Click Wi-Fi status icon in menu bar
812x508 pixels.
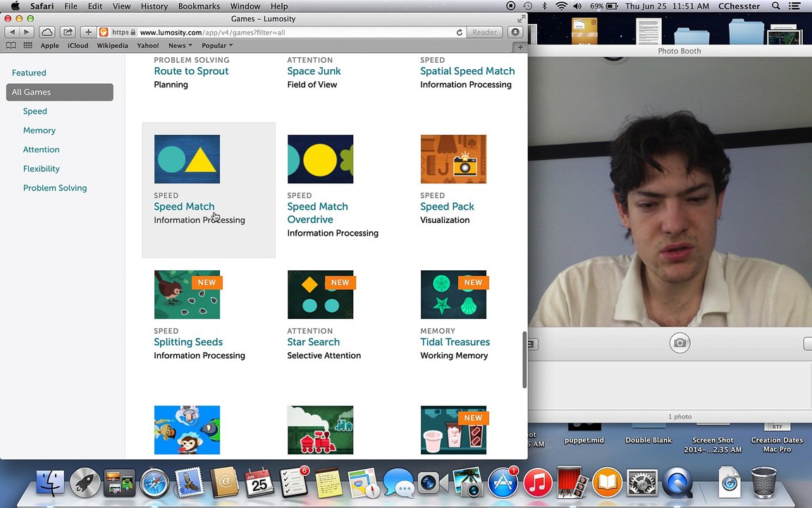[561, 6]
